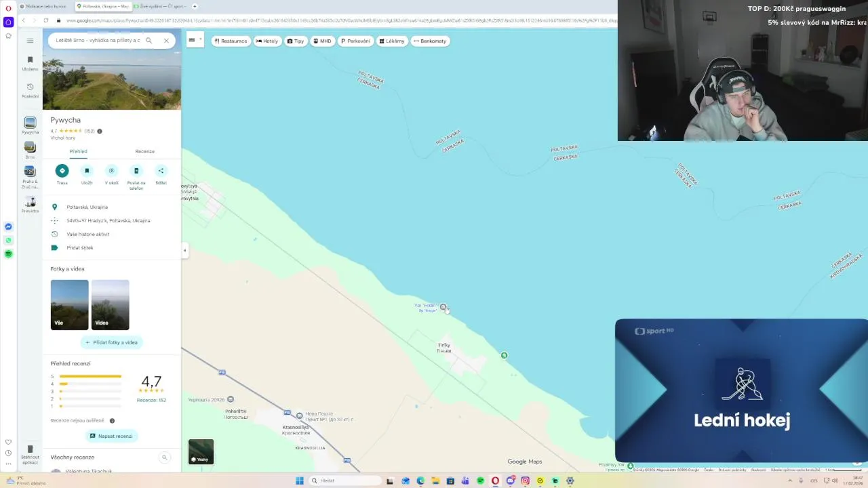
Task: Click the Poslat na telefon icon
Action: pyautogui.click(x=136, y=171)
